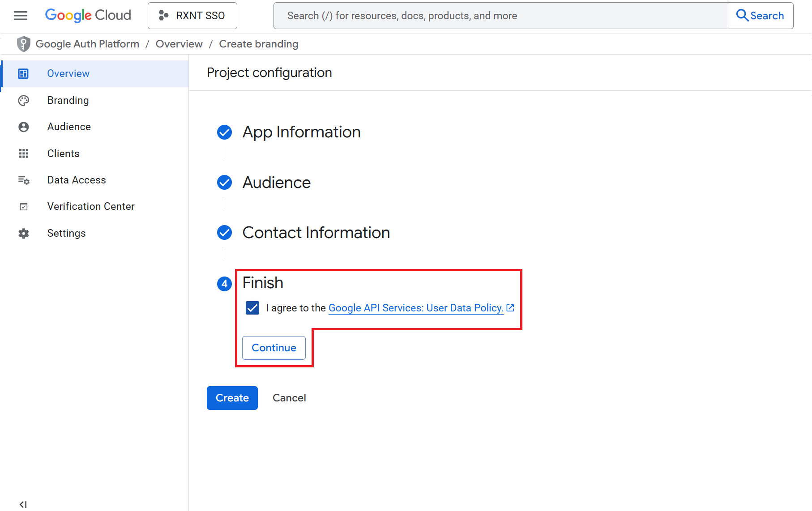Viewport: 812px width, 511px height.
Task: Click the search resources input field
Action: pyautogui.click(x=500, y=16)
